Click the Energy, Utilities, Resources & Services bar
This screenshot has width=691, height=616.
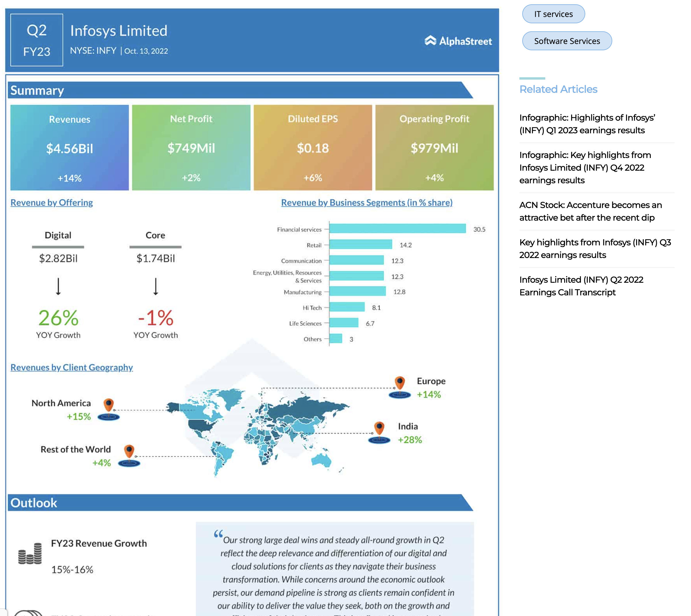pyautogui.click(x=356, y=276)
